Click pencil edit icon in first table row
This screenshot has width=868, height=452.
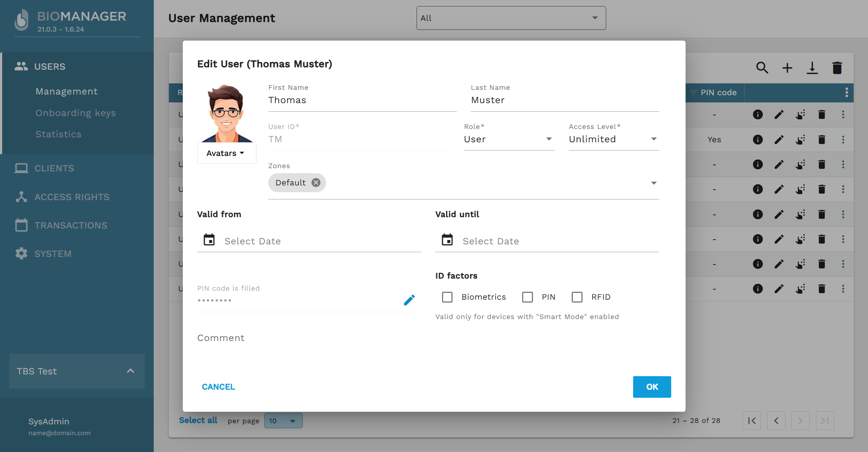(779, 115)
